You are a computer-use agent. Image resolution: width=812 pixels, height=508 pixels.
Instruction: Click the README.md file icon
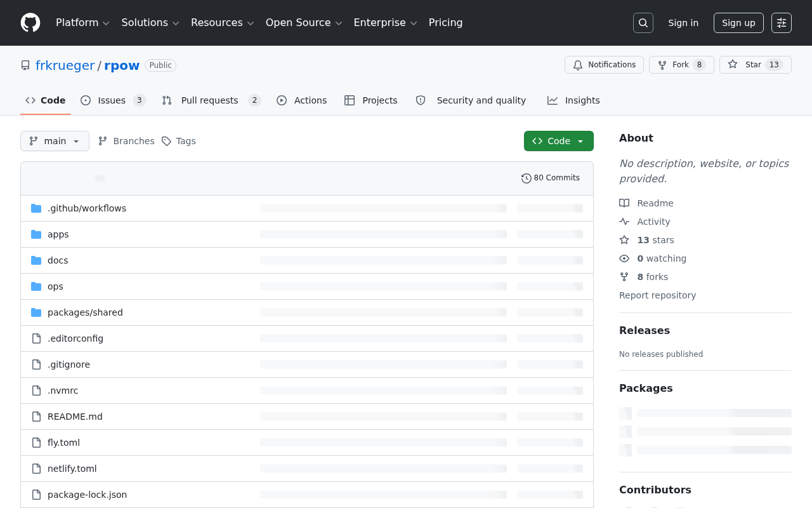pyautogui.click(x=36, y=417)
